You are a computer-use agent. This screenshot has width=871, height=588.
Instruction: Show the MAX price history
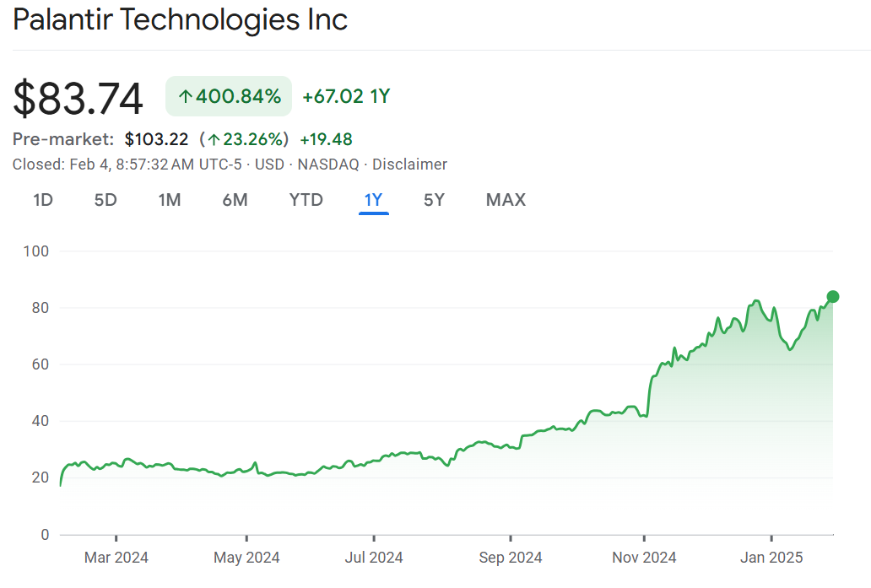pyautogui.click(x=506, y=200)
